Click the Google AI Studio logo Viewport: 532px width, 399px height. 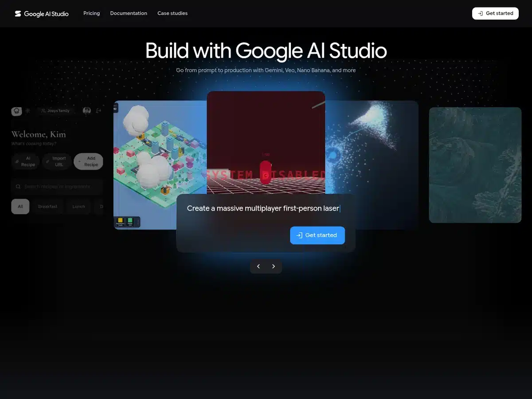[42, 14]
